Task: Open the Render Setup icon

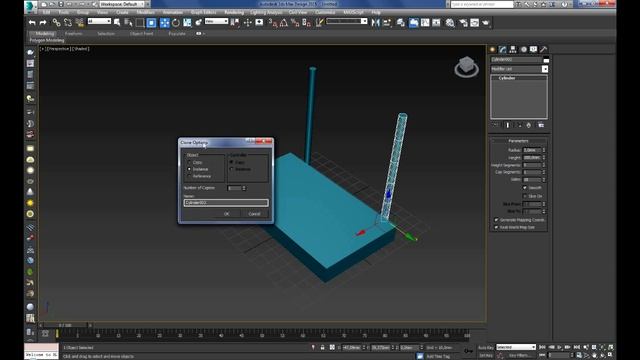Action: tap(463, 22)
